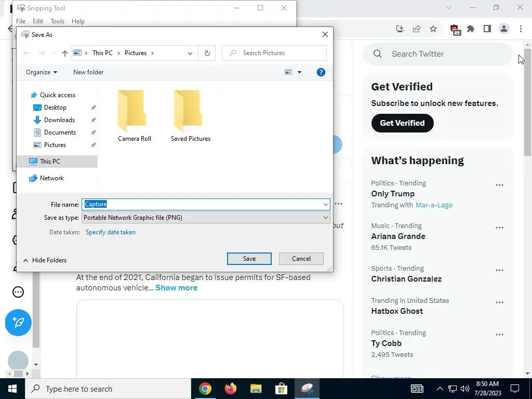Open the view options dropdown arrow
Image resolution: width=532 pixels, height=399 pixels.
click(x=299, y=72)
